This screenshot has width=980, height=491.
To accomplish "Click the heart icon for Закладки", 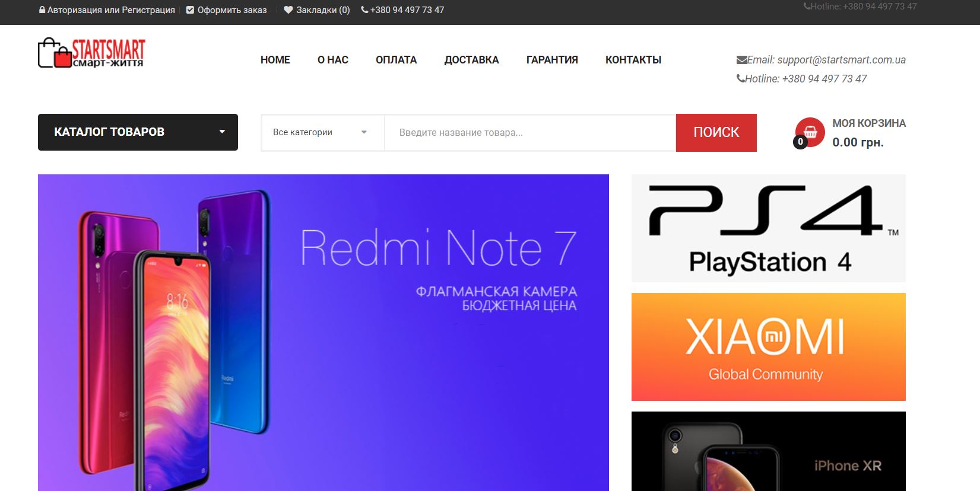I will click(288, 10).
